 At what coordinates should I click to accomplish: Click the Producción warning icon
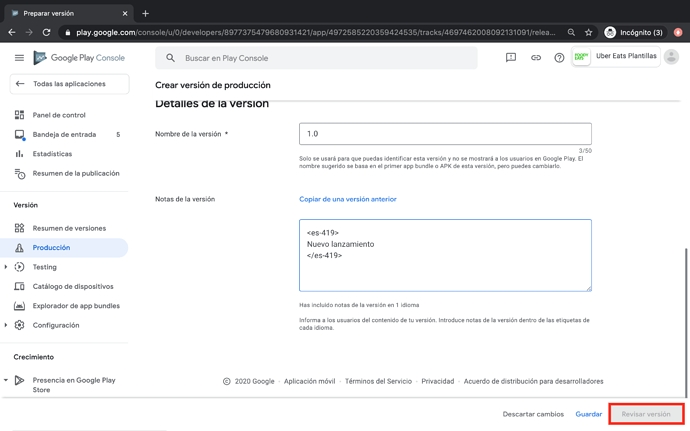click(x=19, y=248)
